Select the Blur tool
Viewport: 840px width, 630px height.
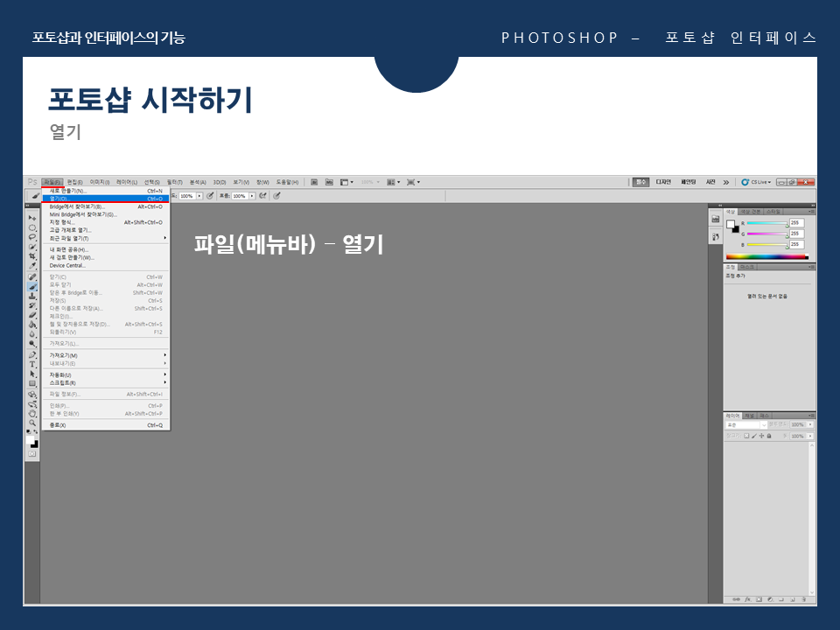click(x=32, y=335)
